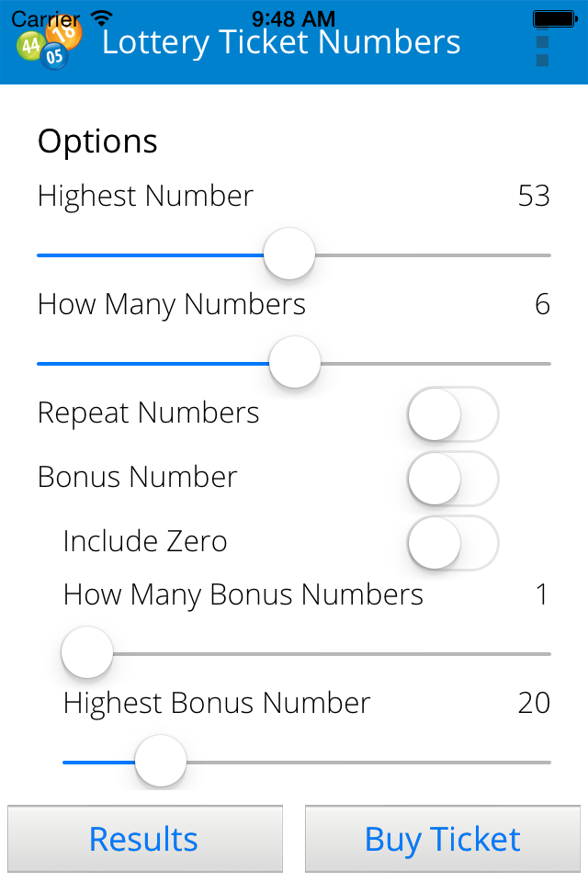The width and height of the screenshot is (588, 882).
Task: Open the Results button
Action: tap(145, 839)
